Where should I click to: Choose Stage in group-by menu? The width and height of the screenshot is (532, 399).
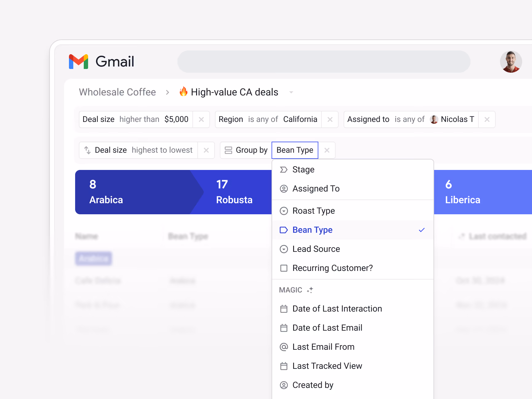353,170
